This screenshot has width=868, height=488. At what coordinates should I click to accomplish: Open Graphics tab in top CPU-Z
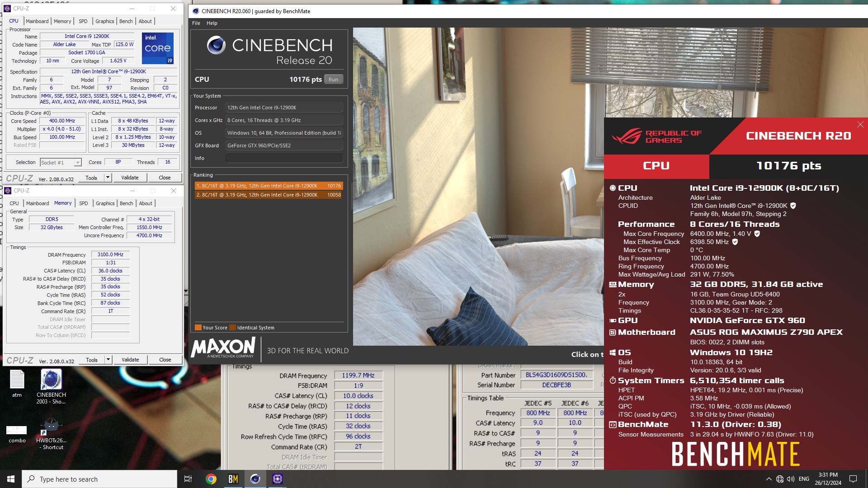pos(105,21)
